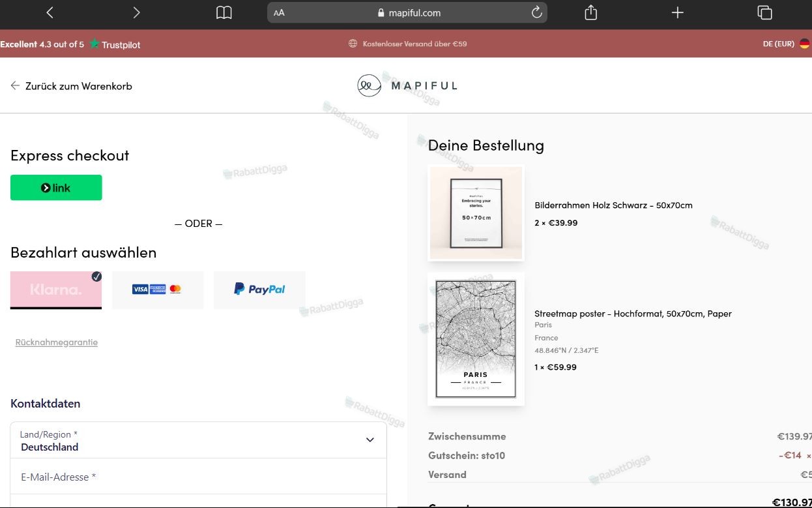Screen dimensions: 812x508
Task: Click the Bezahlart auswählen heading
Action: pos(83,252)
